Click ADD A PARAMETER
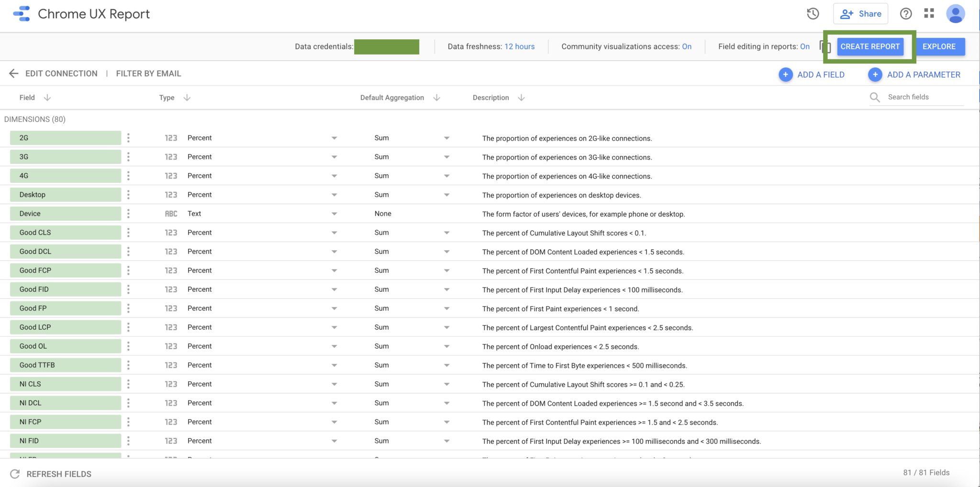Image resolution: width=980 pixels, height=487 pixels. point(914,75)
